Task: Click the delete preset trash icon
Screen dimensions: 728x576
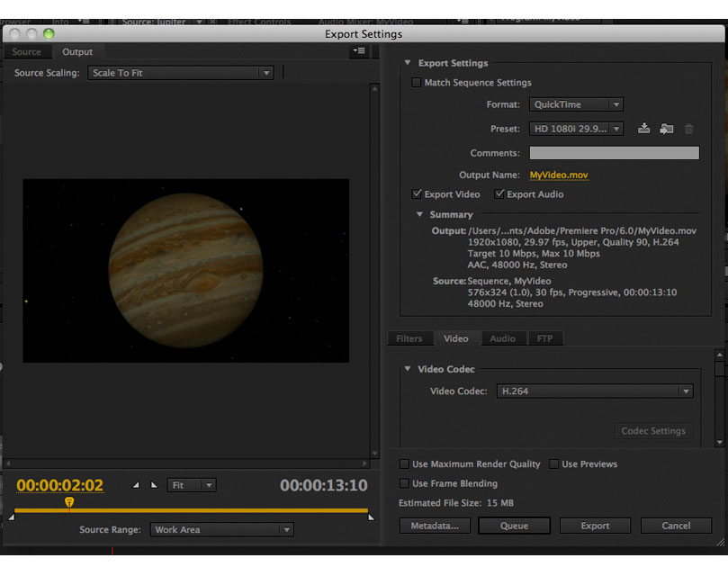Action: point(689,129)
